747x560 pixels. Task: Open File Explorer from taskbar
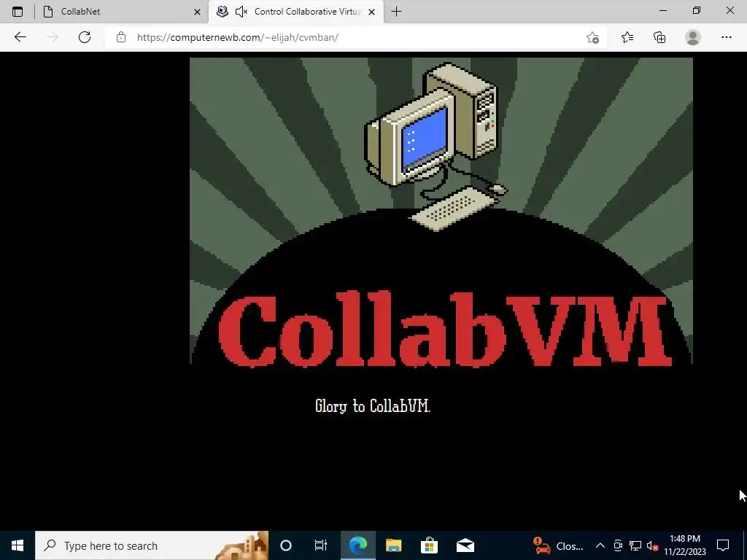click(393, 545)
